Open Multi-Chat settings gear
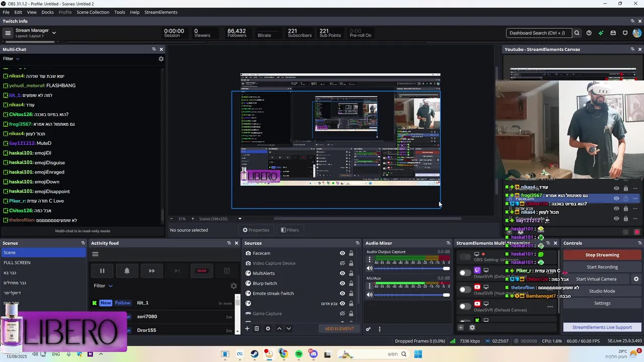The image size is (644, 362). pos(161,59)
